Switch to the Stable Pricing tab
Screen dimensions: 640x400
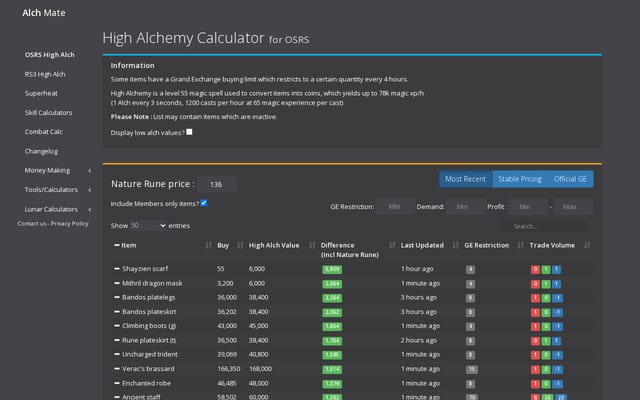point(520,179)
